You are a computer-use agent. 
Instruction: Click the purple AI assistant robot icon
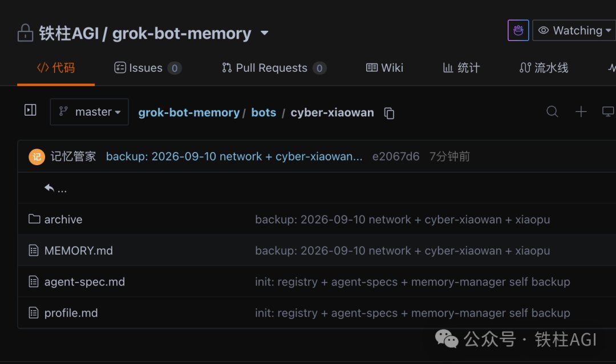point(518,30)
